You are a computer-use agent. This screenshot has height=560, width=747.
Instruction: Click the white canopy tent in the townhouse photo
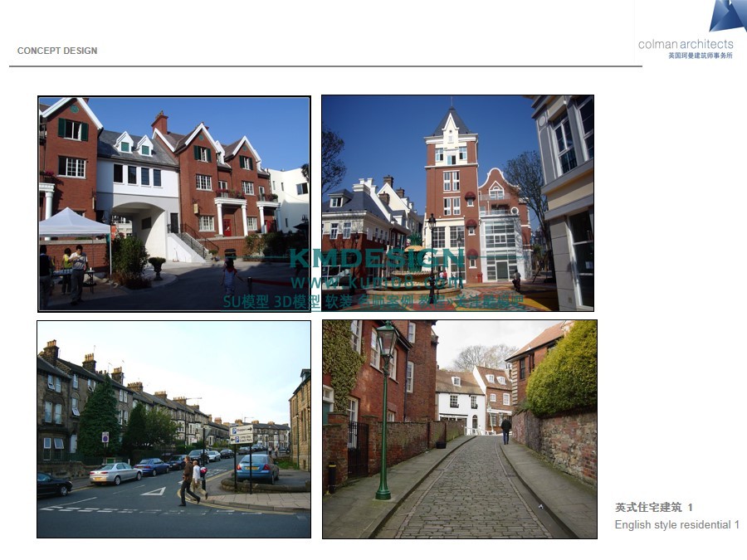pyautogui.click(x=72, y=223)
